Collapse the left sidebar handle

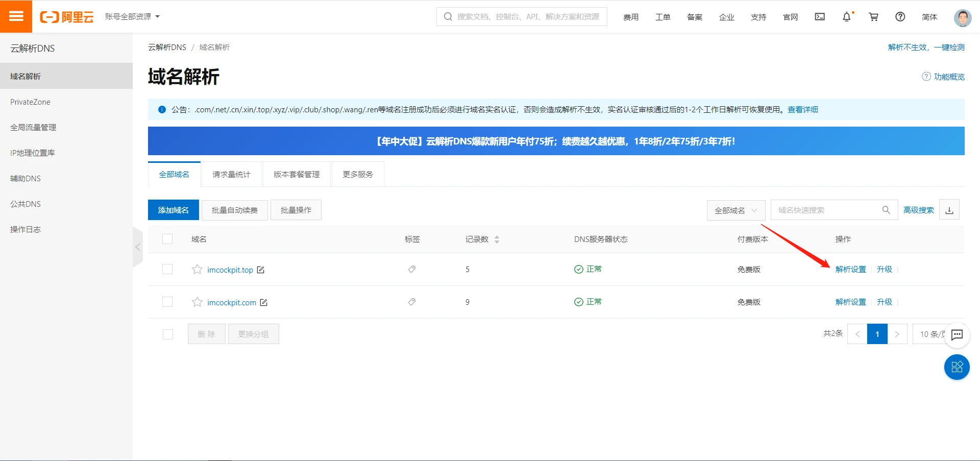coord(137,247)
